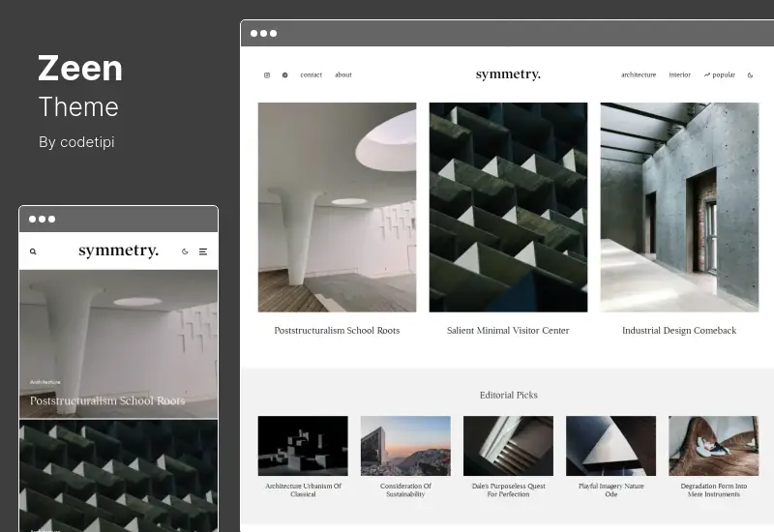Click Poststructuralism School Roots in mobile preview
This screenshot has height=532, width=774.
(x=107, y=400)
